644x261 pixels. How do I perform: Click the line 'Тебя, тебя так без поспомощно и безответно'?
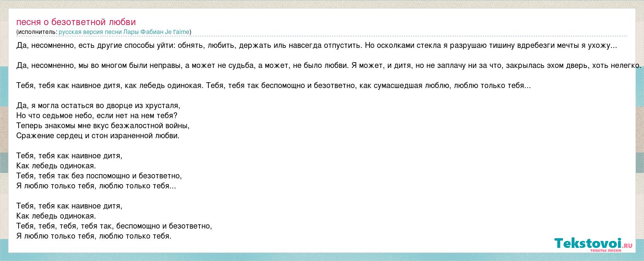pyautogui.click(x=99, y=176)
